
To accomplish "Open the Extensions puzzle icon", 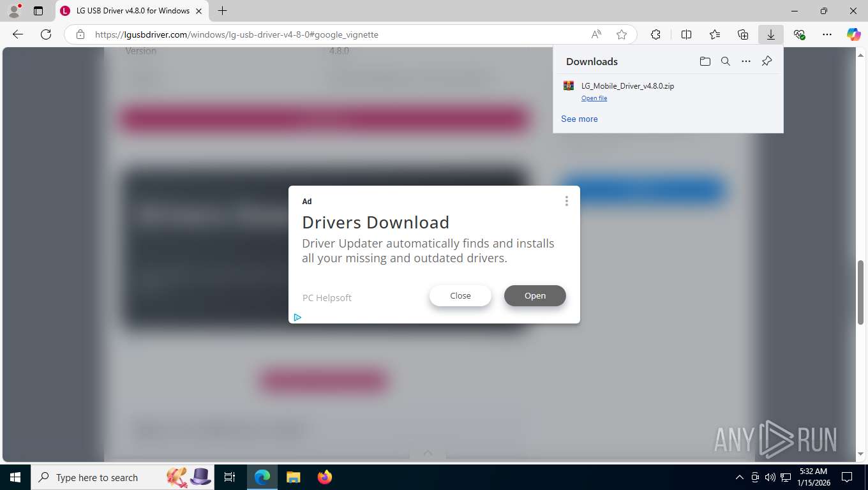I will [x=655, y=34].
